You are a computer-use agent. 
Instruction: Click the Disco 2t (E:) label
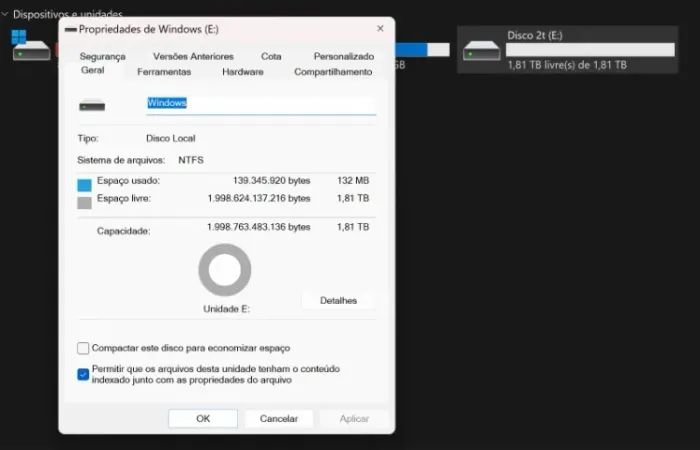[x=535, y=35]
